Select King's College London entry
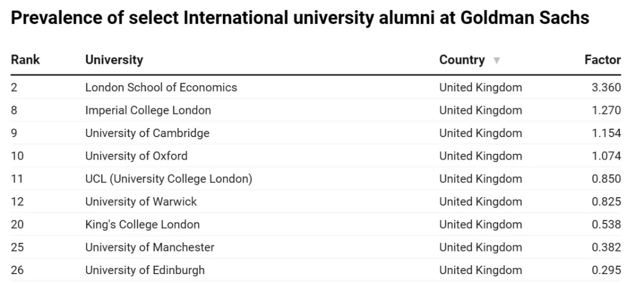 [x=143, y=225]
